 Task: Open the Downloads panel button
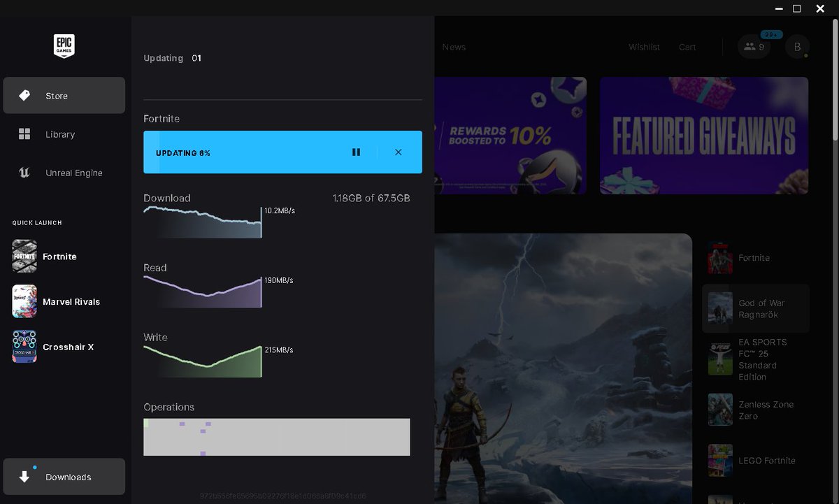(x=64, y=477)
